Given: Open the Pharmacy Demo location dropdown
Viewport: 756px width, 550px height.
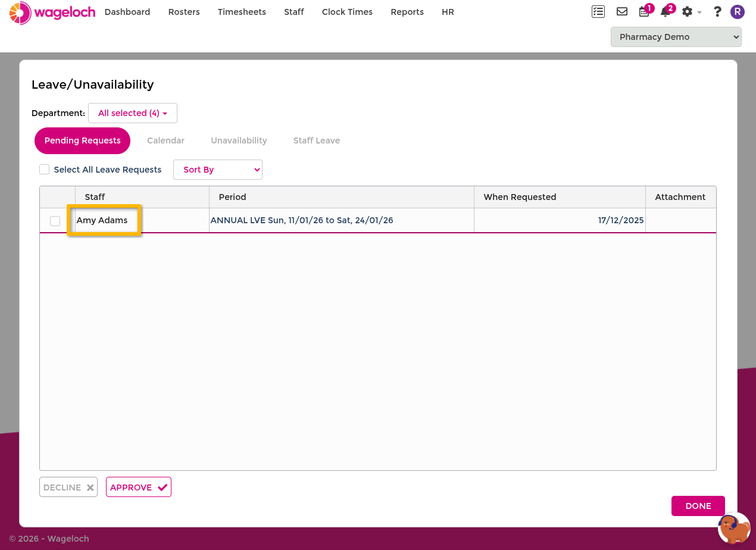Looking at the screenshot, I should pos(676,37).
